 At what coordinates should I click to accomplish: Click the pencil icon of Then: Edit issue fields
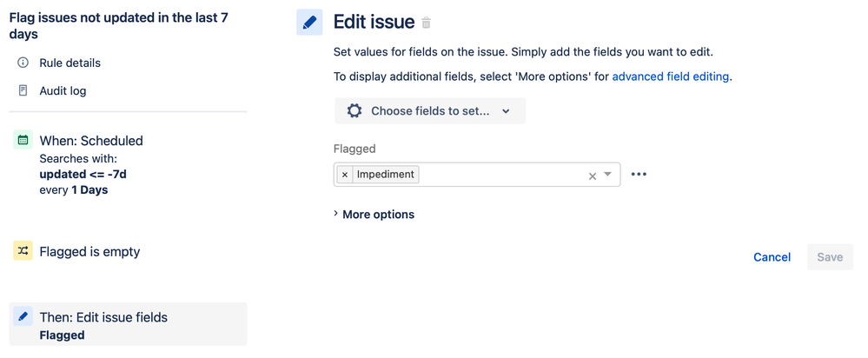[x=23, y=316]
